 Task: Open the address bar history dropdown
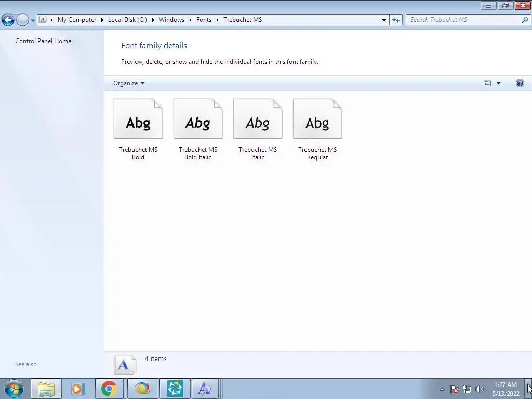(384, 20)
